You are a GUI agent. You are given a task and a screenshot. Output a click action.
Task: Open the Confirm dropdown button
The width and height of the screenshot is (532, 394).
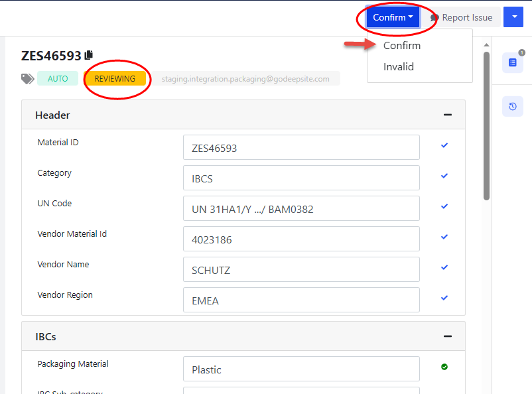pyautogui.click(x=393, y=18)
